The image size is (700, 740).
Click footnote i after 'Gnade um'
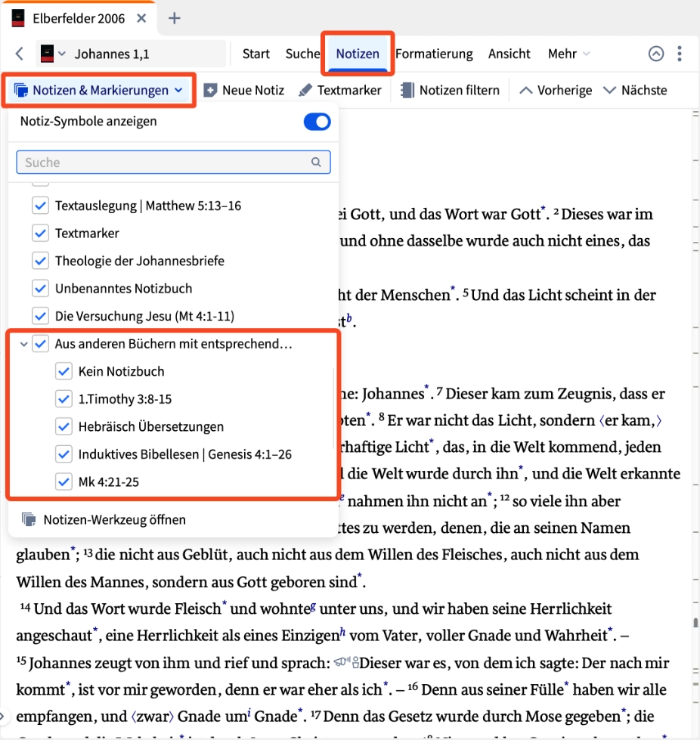[249, 714]
